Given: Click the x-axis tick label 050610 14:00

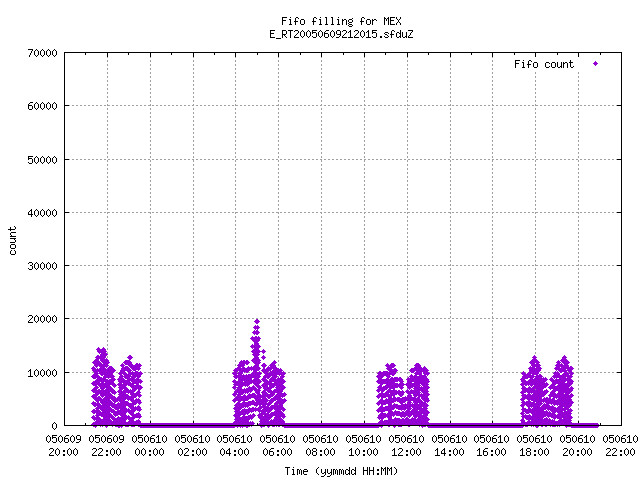Looking at the screenshot, I should 449,446.
